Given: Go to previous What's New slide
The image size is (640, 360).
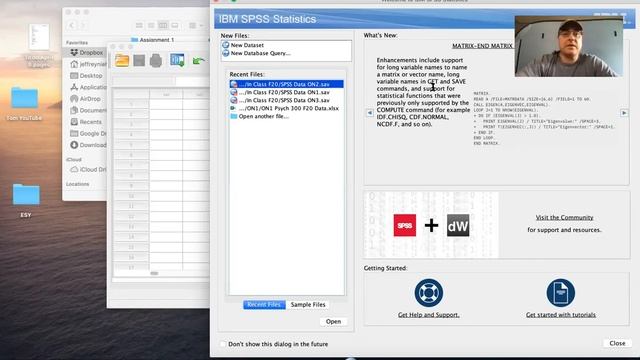Looking at the screenshot, I should [370, 113].
